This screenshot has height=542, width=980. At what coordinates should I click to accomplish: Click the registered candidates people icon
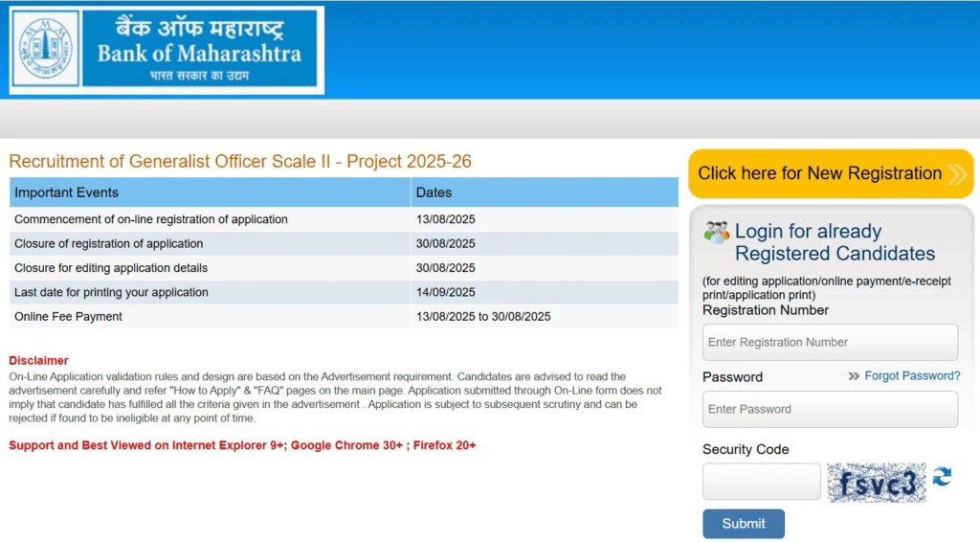pyautogui.click(x=716, y=233)
